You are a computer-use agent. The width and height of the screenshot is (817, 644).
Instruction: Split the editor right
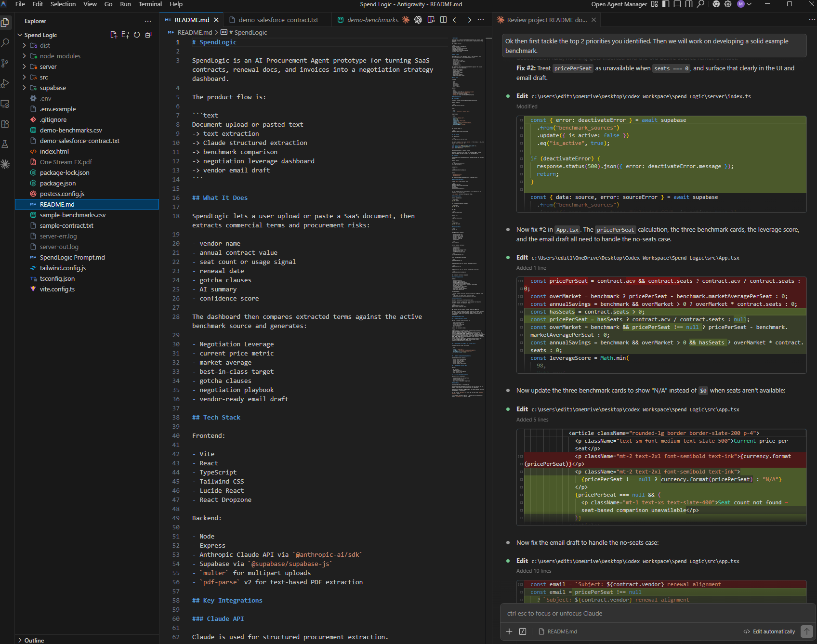click(x=443, y=20)
